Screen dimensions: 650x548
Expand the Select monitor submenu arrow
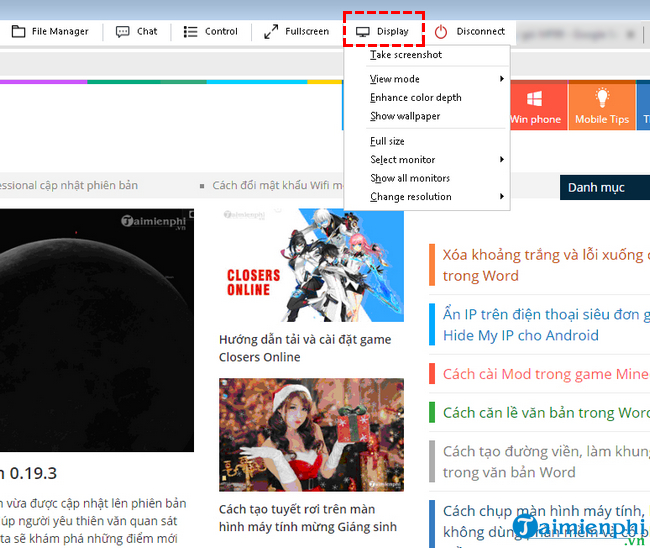point(502,160)
